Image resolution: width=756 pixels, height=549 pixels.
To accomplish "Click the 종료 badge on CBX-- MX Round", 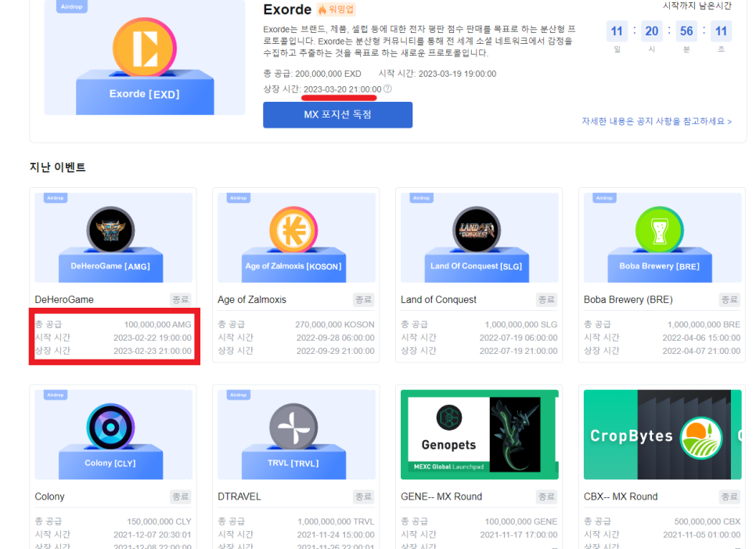I will (x=729, y=497).
